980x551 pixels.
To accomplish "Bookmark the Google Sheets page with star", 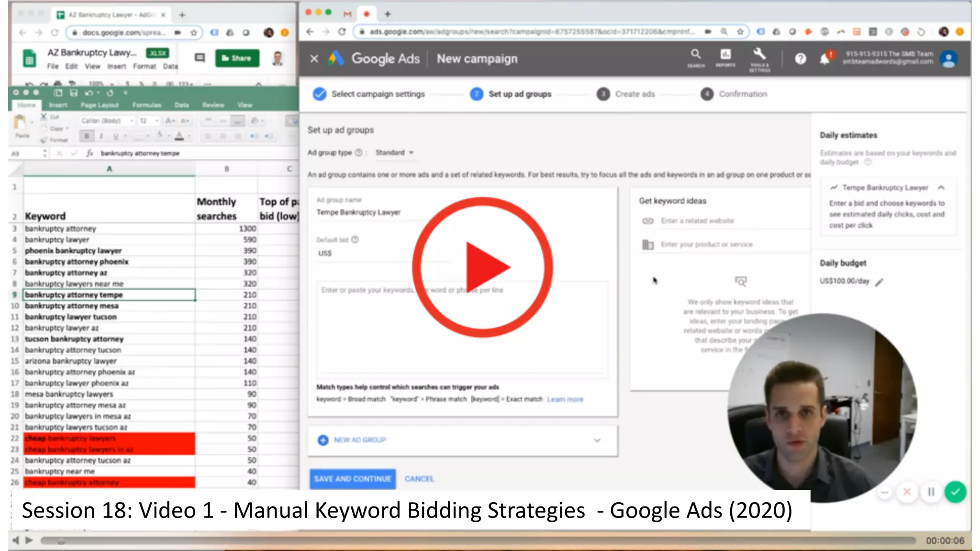I will click(193, 33).
